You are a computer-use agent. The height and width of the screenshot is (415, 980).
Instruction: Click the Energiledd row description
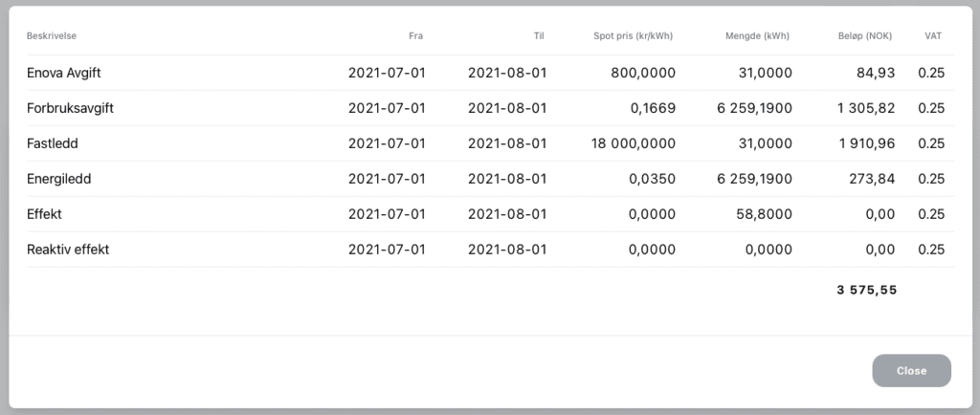(x=58, y=179)
